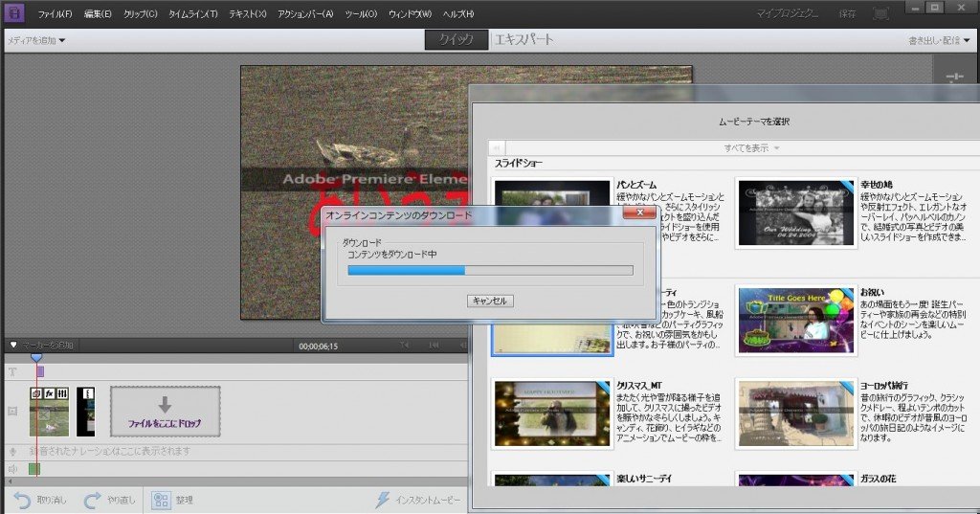
Task: Click the timeline playhead marker
Action: pos(36,357)
